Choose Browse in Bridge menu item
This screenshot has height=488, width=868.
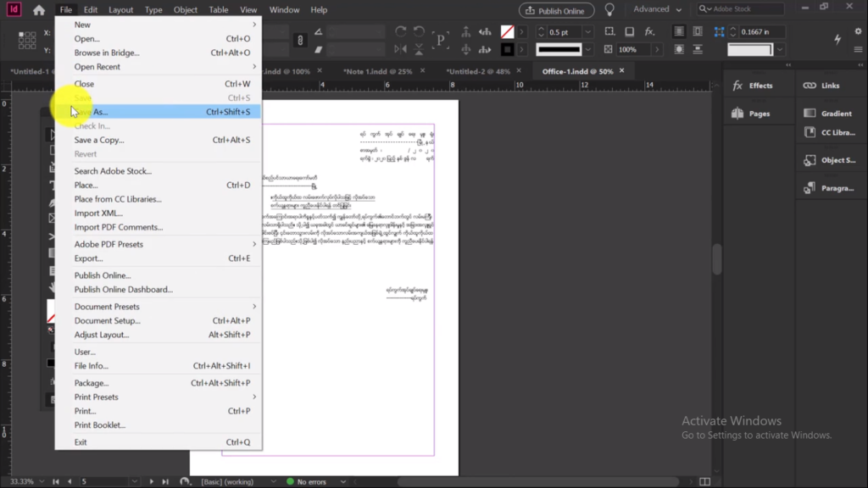(x=159, y=53)
